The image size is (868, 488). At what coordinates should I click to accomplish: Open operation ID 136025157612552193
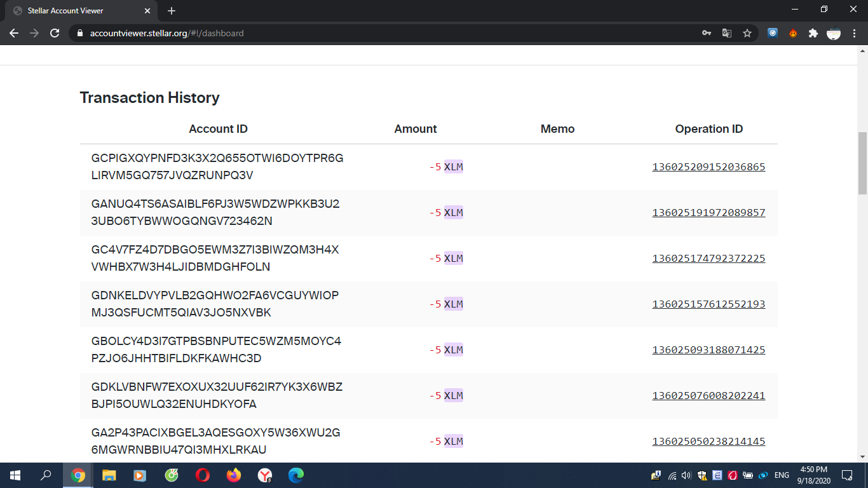(x=709, y=304)
